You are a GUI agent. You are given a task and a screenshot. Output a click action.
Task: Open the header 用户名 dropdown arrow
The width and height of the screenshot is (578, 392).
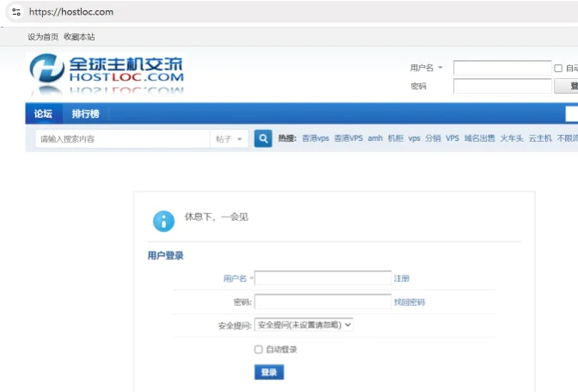tap(440, 68)
